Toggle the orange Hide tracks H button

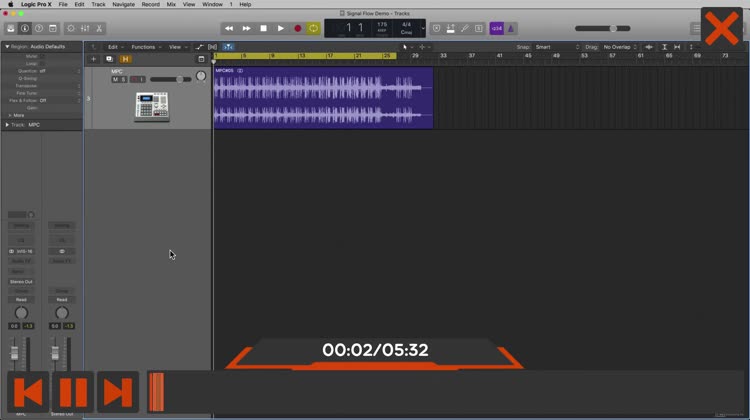[125, 59]
